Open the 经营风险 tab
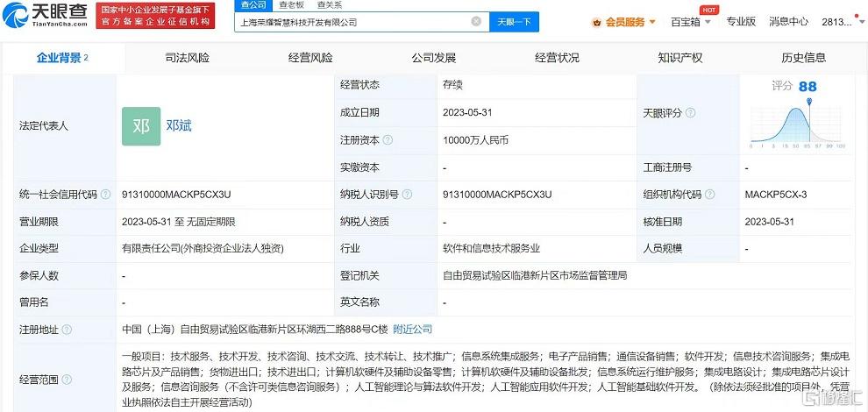The height and width of the screenshot is (412, 868). (x=310, y=58)
